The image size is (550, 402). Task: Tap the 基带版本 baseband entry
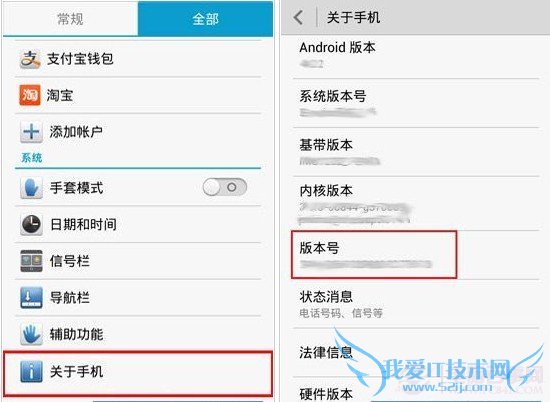[416, 152]
